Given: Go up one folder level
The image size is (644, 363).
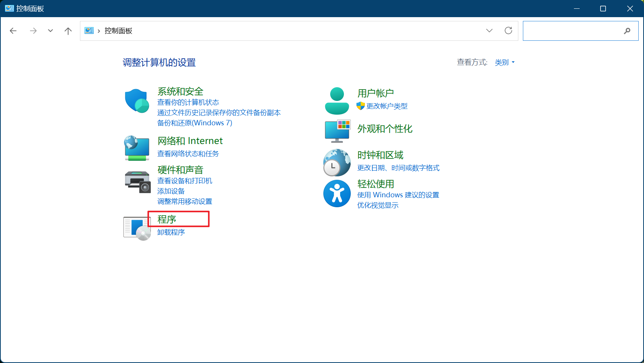Looking at the screenshot, I should pos(68,31).
